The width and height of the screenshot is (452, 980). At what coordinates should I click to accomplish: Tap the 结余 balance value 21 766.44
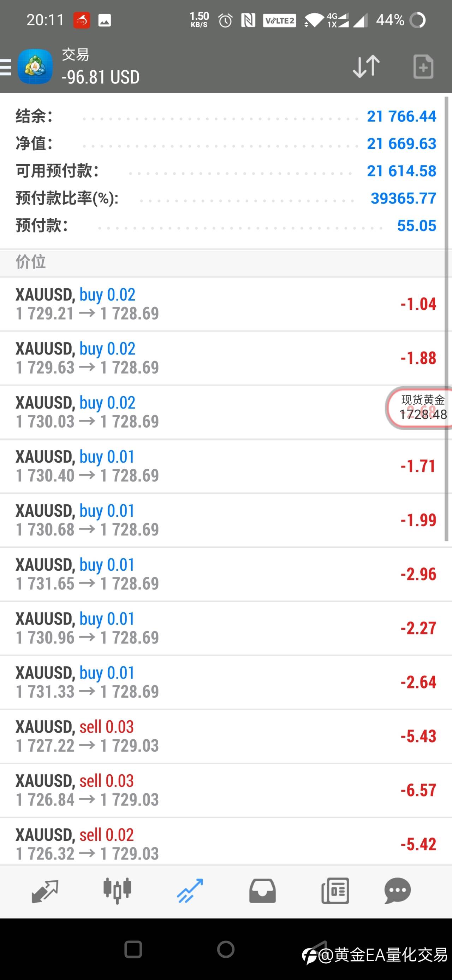(x=402, y=116)
